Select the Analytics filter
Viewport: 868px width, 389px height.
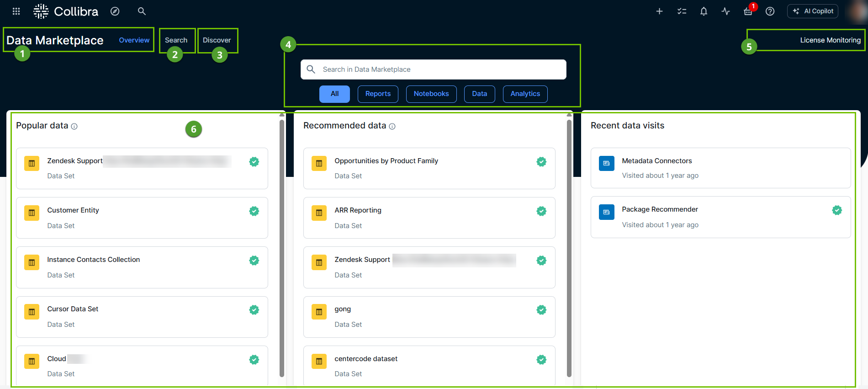coord(525,94)
